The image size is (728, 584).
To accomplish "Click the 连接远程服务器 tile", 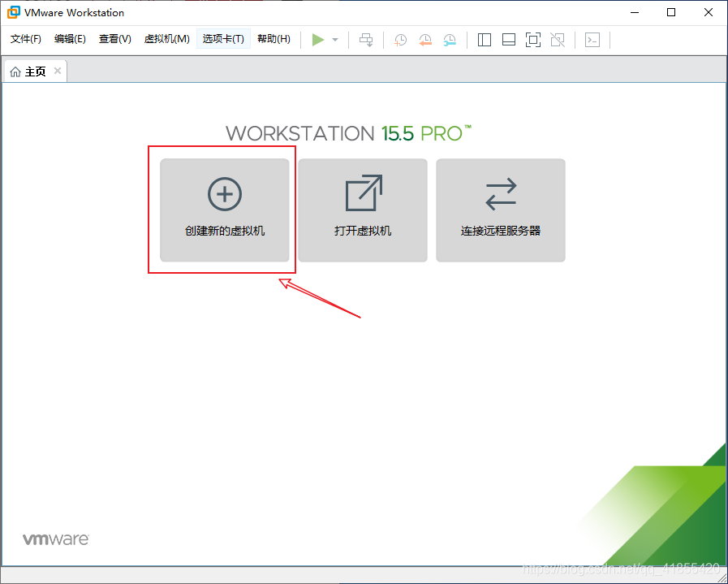I will pos(501,210).
